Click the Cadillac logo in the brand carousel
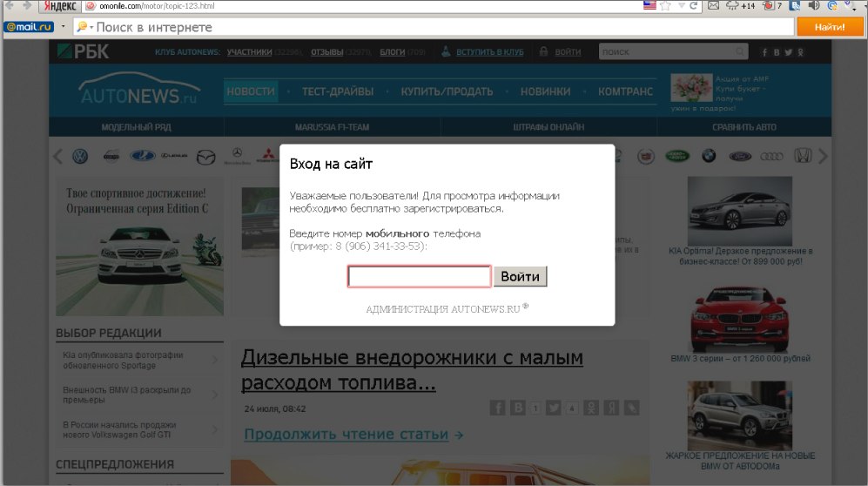 646,157
